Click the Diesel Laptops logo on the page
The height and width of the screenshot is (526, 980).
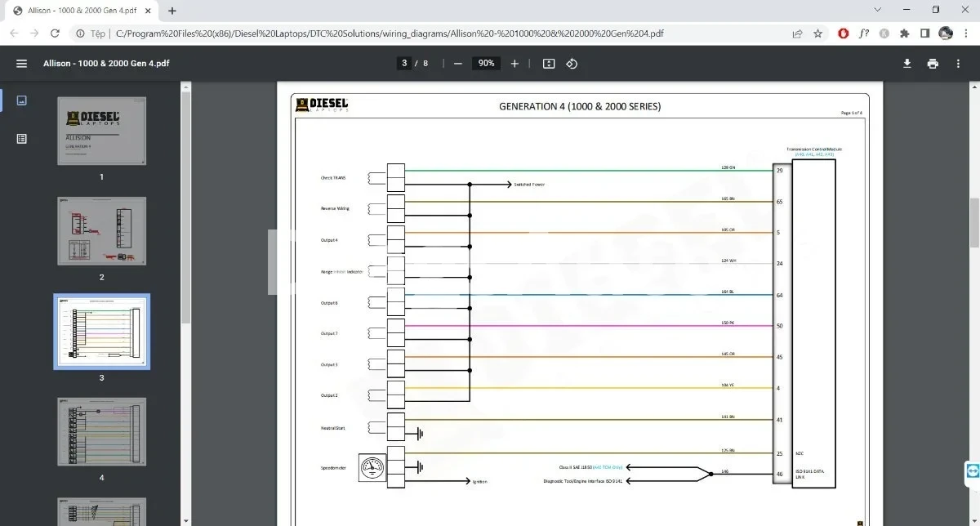pyautogui.click(x=323, y=105)
